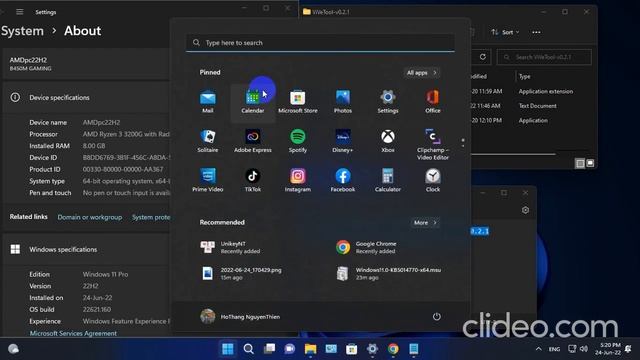
Task: Open the Sort dropdown in File Explorer
Action: pyautogui.click(x=505, y=32)
